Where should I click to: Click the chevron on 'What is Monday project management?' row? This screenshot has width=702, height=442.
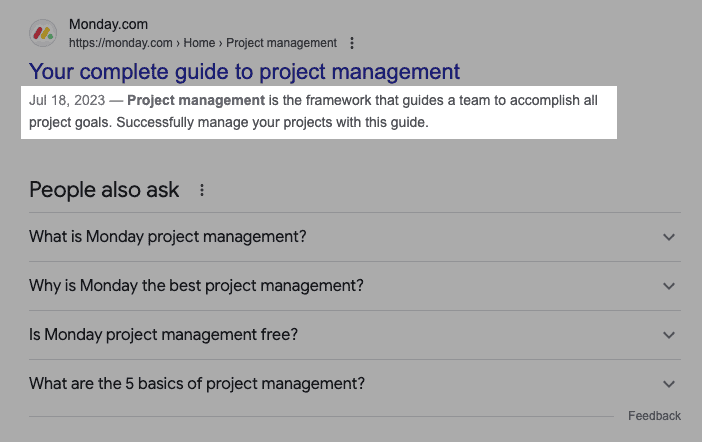(669, 237)
